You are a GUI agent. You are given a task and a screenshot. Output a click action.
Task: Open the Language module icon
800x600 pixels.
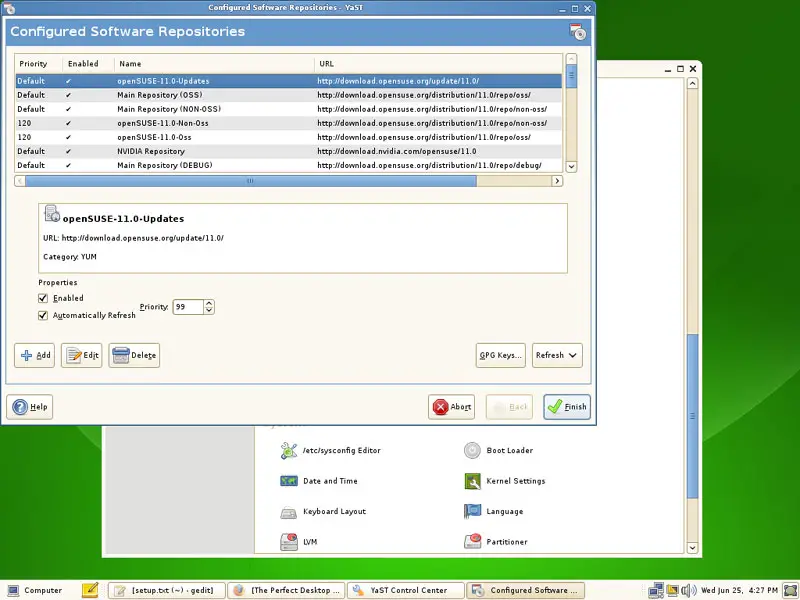(x=472, y=511)
